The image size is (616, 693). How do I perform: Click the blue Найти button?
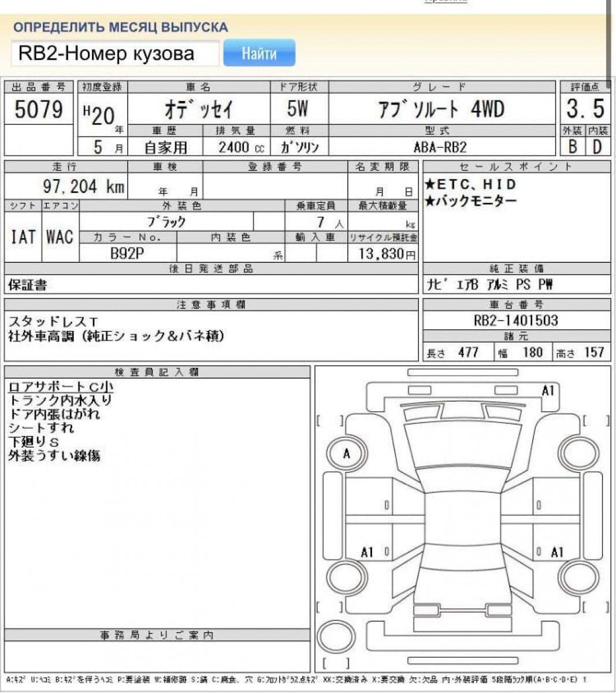point(259,53)
